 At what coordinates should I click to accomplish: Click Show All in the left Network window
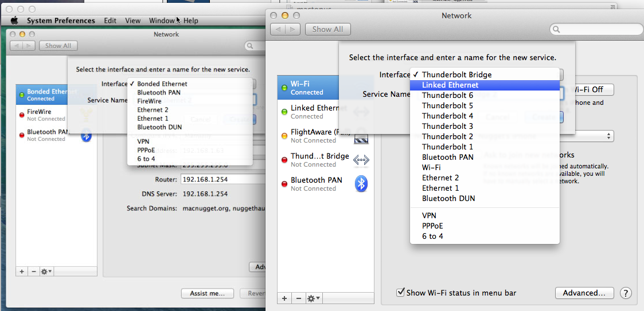58,46
